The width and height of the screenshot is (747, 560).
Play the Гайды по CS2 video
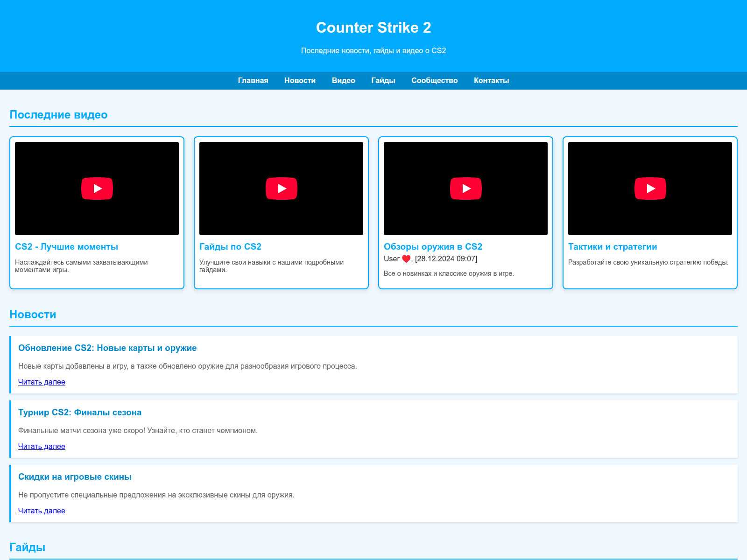pyautogui.click(x=282, y=189)
